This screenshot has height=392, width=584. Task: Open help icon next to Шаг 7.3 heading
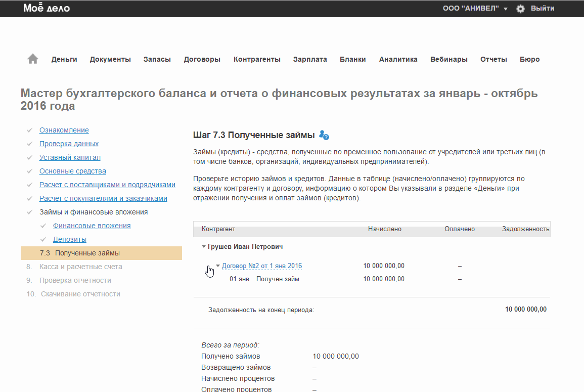point(324,135)
